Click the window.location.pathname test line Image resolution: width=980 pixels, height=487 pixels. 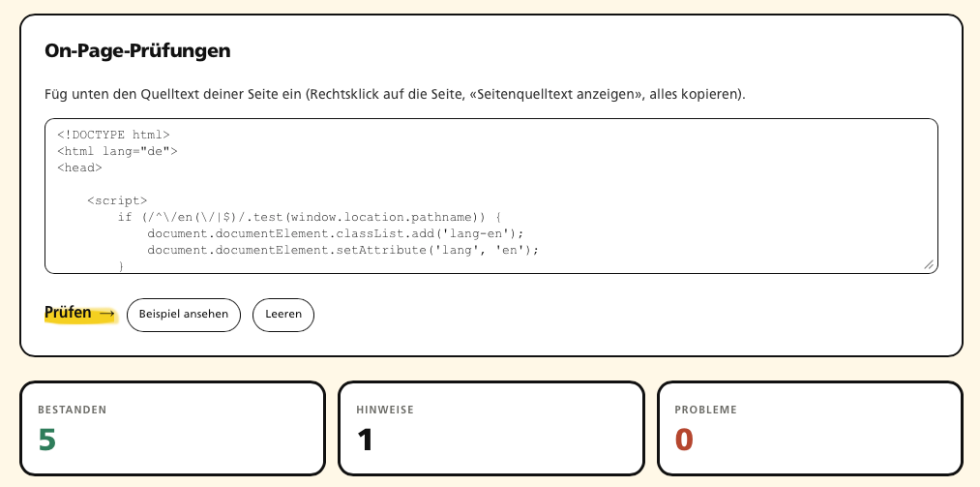click(x=310, y=217)
